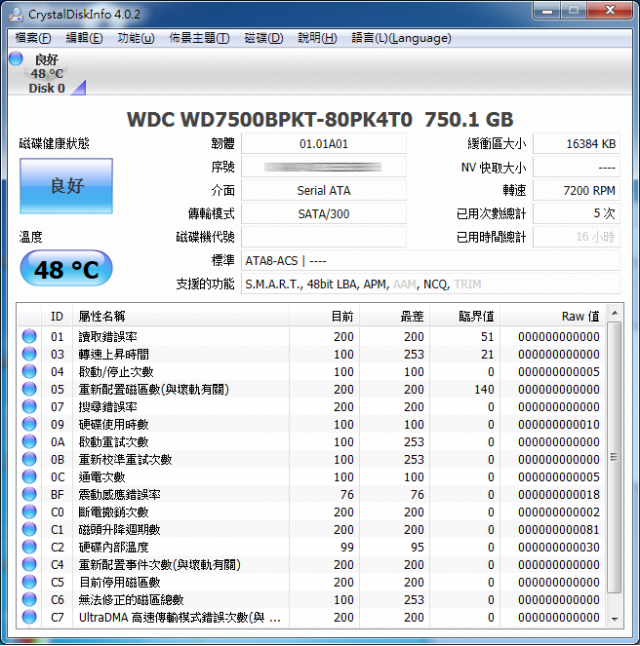
Task: Click Raw value 000000000081
Action: point(558,530)
